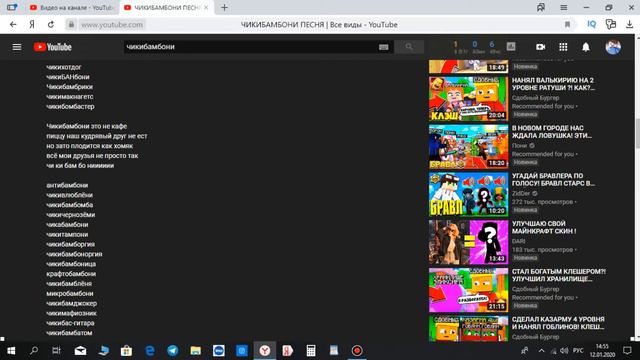Go to the YouTube home logo
Screen dimensions: 640x360
click(53, 47)
